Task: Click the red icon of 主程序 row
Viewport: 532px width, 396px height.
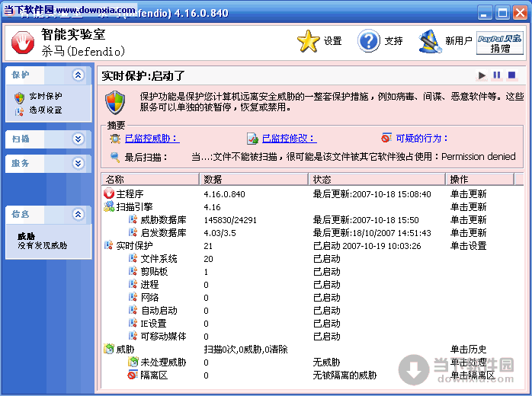Action: pos(109,193)
